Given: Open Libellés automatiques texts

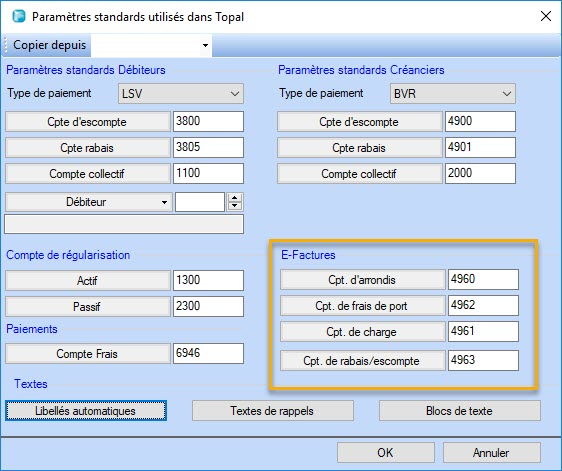Looking at the screenshot, I should [86, 411].
